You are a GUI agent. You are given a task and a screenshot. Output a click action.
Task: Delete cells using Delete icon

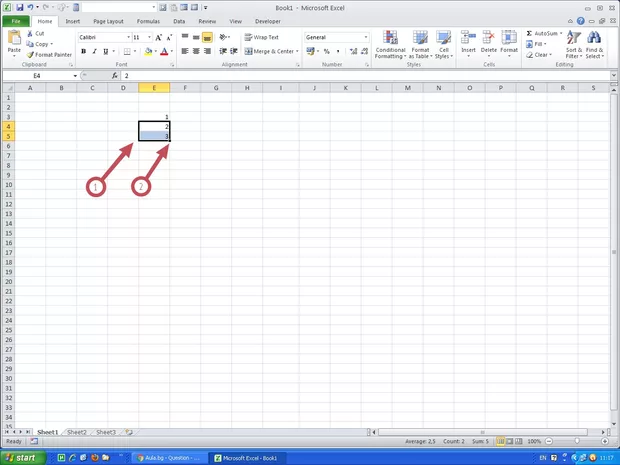(488, 38)
